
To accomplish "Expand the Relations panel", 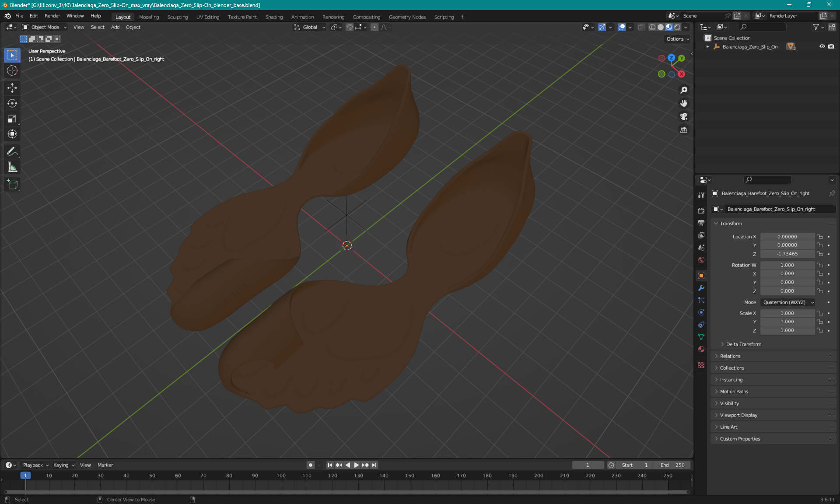I will click(x=730, y=356).
